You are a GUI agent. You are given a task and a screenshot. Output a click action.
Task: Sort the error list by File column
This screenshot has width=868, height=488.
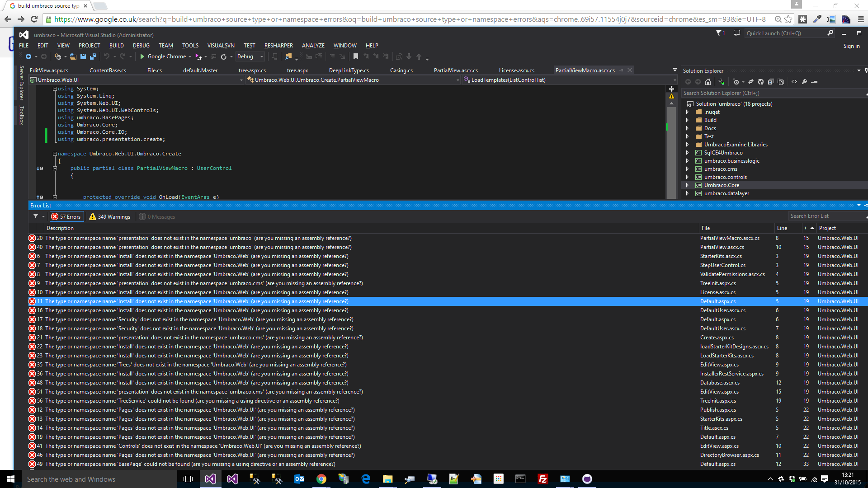click(x=705, y=228)
